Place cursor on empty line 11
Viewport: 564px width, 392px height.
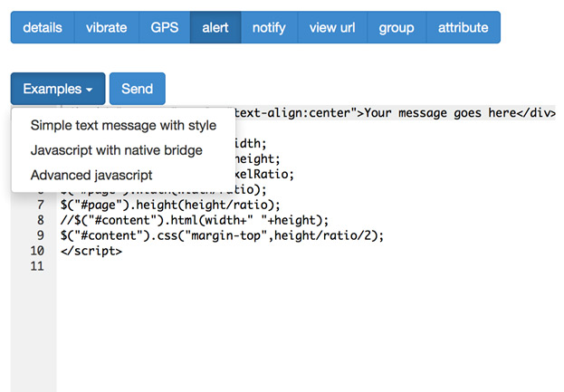306,266
